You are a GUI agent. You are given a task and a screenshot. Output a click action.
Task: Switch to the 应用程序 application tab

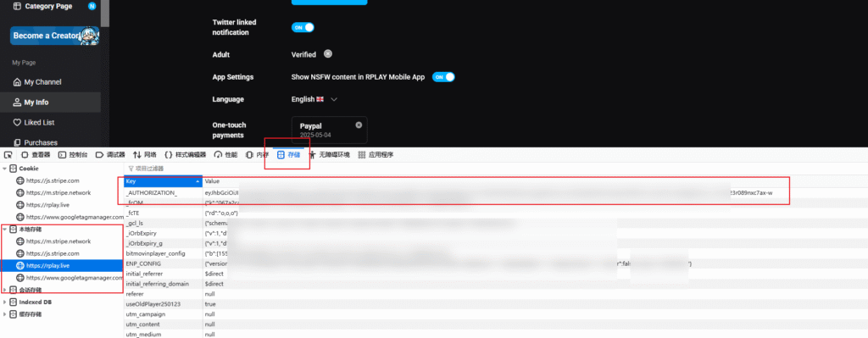[376, 155]
